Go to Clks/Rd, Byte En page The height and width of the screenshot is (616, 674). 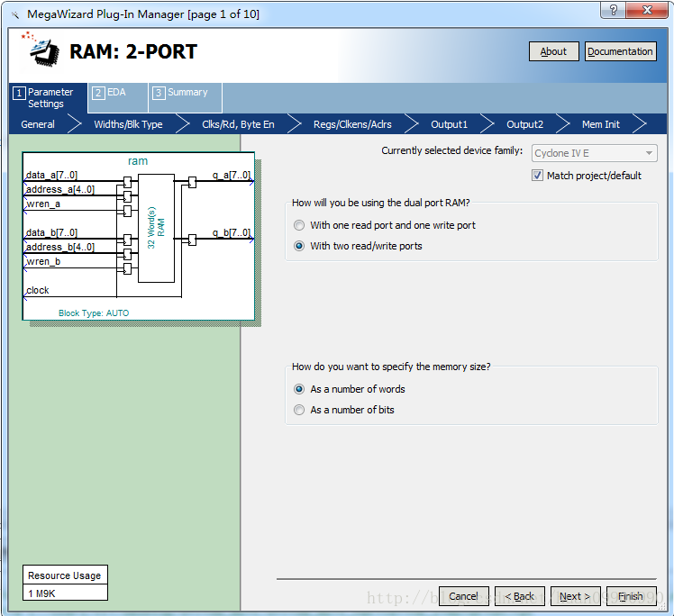click(238, 124)
